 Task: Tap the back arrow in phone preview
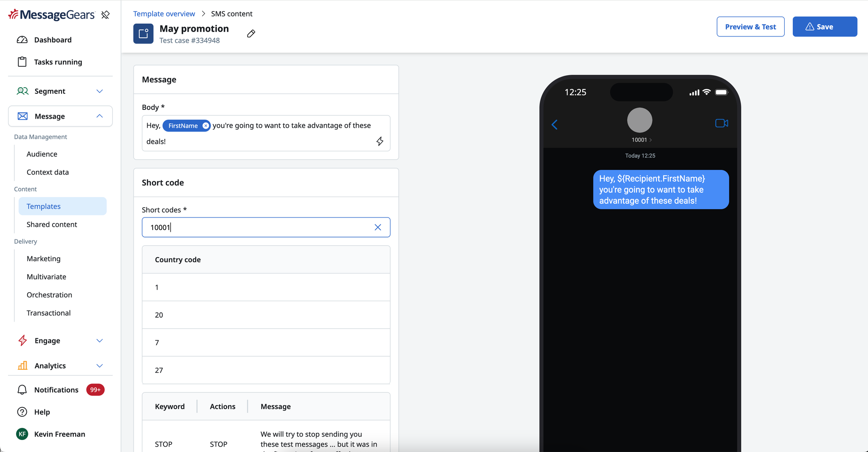click(555, 125)
